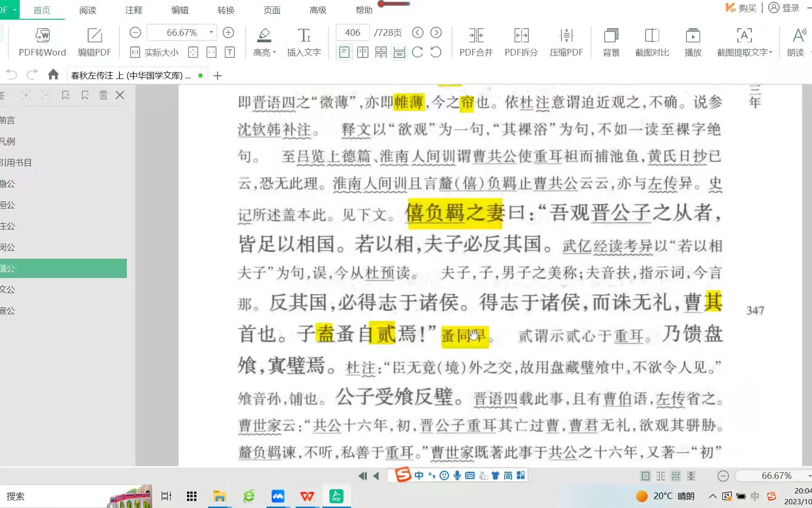Toggle continuous scrolling page view
This screenshot has height=508, width=812.
click(399, 52)
